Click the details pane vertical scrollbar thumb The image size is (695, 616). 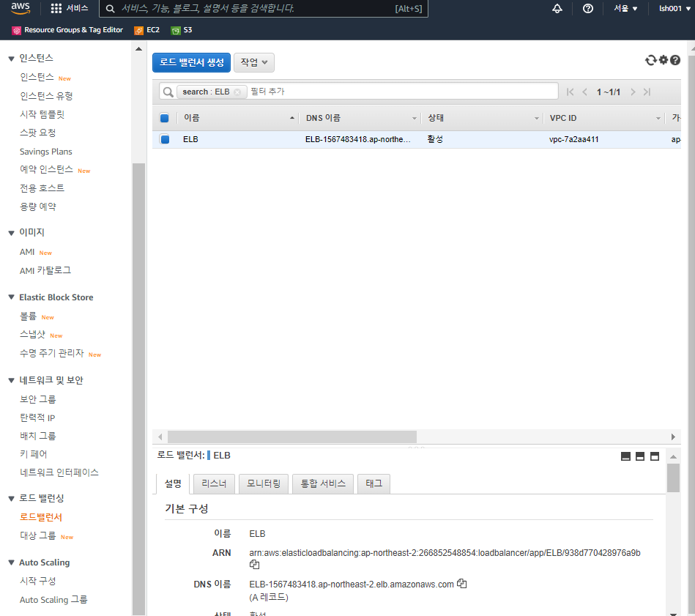(673, 478)
